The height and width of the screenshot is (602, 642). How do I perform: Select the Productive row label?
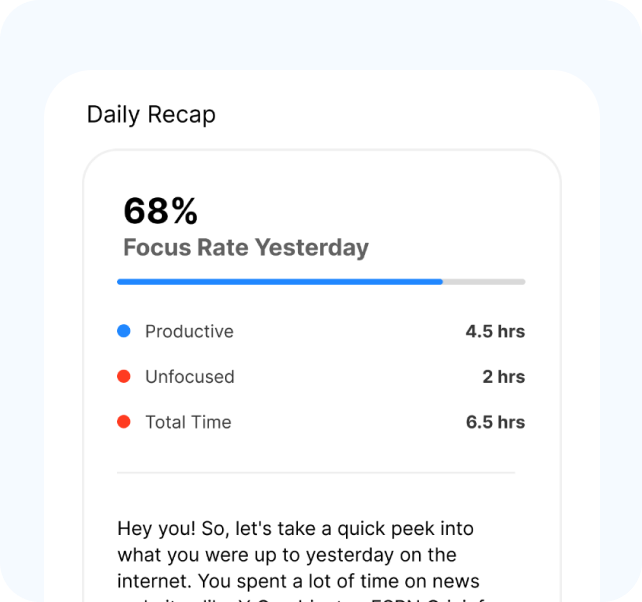click(189, 331)
